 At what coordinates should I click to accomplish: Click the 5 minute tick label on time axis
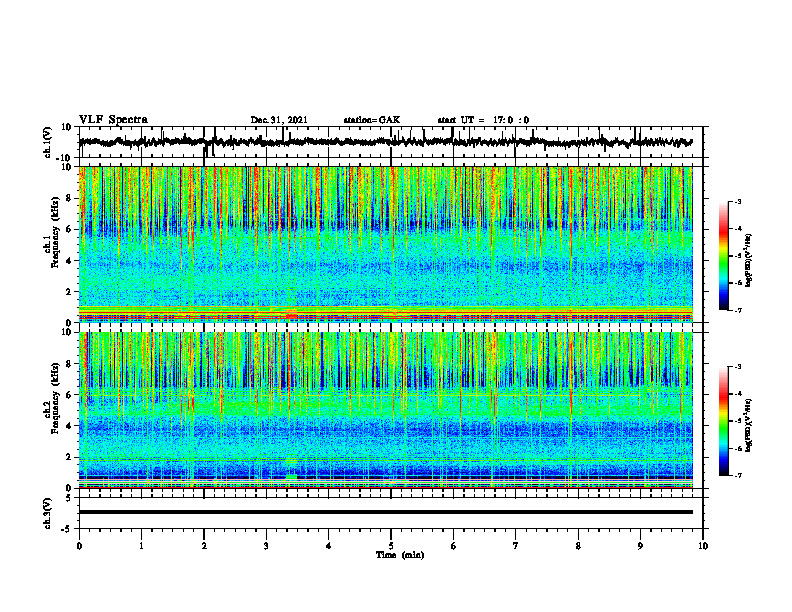pyautogui.click(x=391, y=546)
